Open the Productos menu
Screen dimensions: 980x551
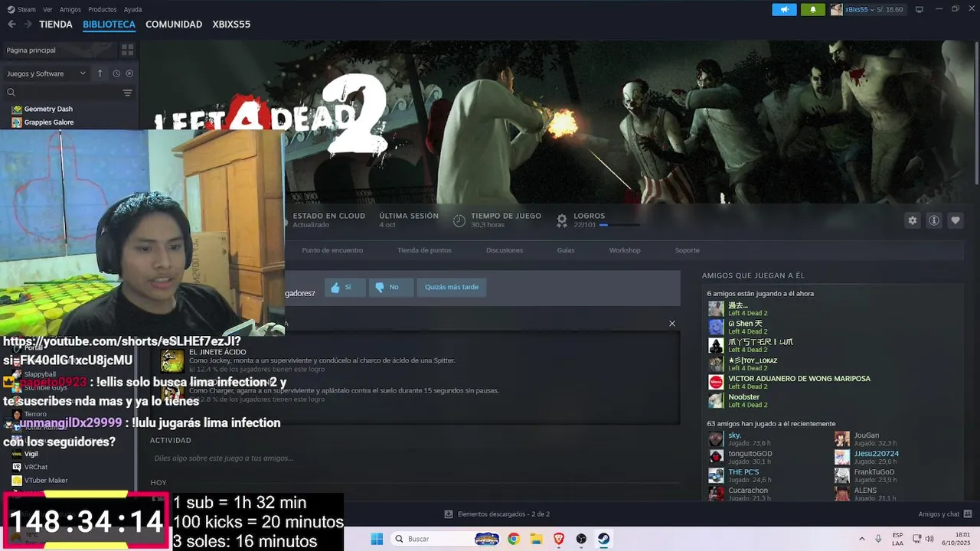(x=103, y=9)
